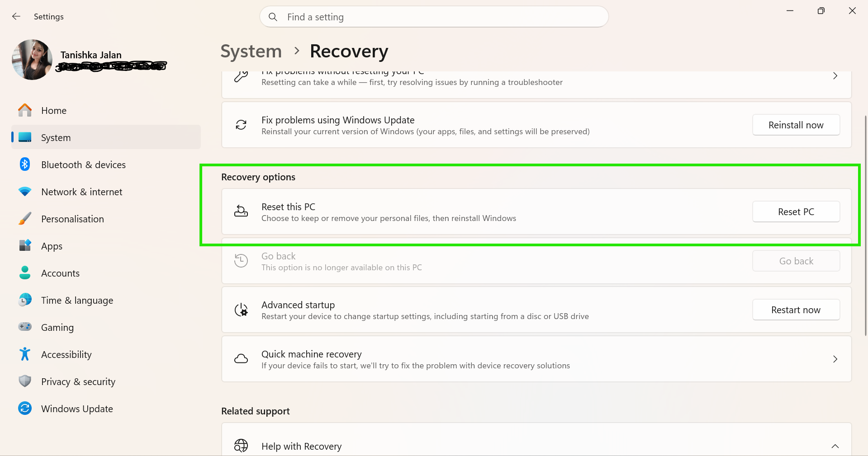Image resolution: width=868 pixels, height=456 pixels.
Task: Click the Accounts person icon
Action: click(x=25, y=273)
